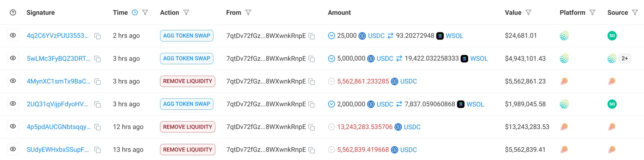
Task: Toggle the clock time format icon
Action: pyautogui.click(x=135, y=13)
